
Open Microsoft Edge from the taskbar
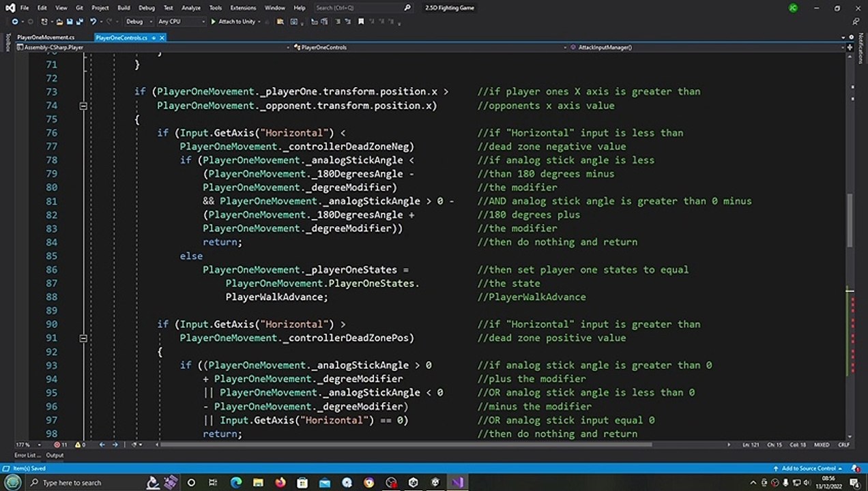[x=235, y=482]
